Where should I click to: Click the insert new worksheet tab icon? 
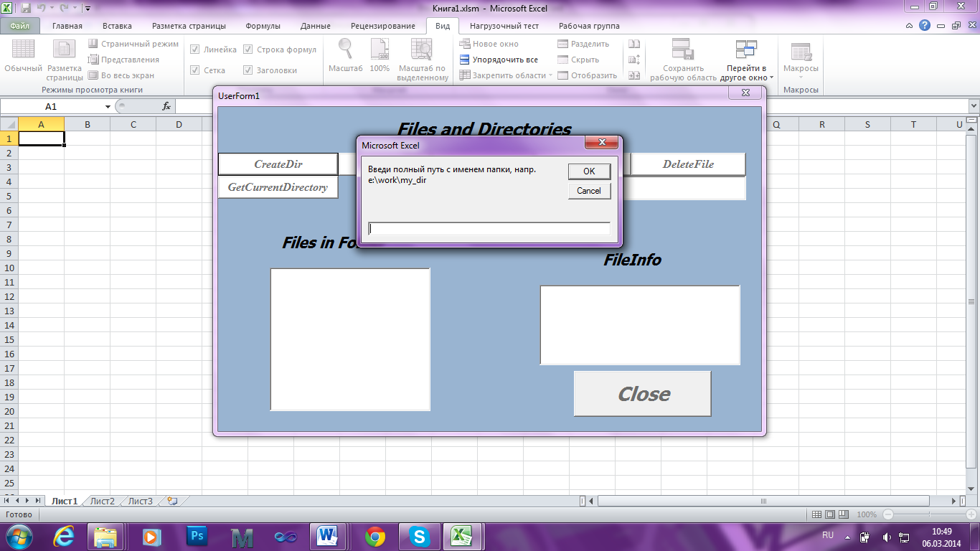coord(172,501)
